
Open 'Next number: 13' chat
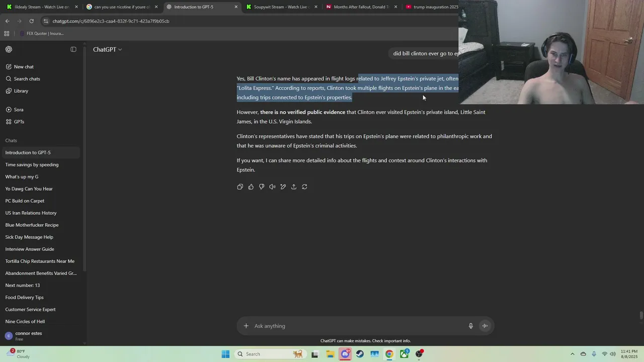pos(41,285)
